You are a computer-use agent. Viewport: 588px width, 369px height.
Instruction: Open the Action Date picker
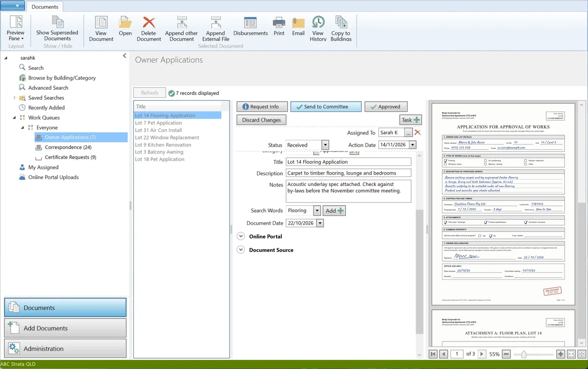(413, 145)
